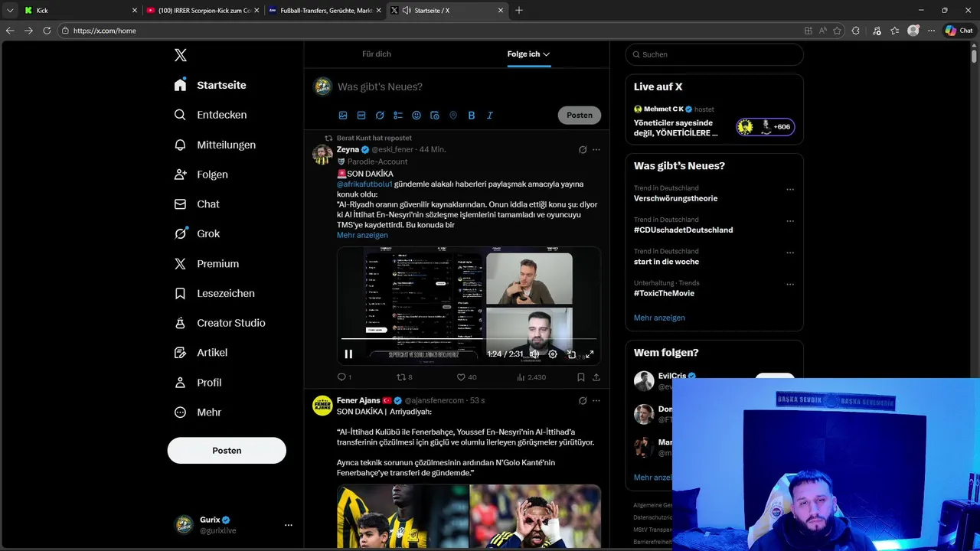Ask Grok about Fener Ajans post
Viewport: 980px width, 551px height.
[583, 400]
